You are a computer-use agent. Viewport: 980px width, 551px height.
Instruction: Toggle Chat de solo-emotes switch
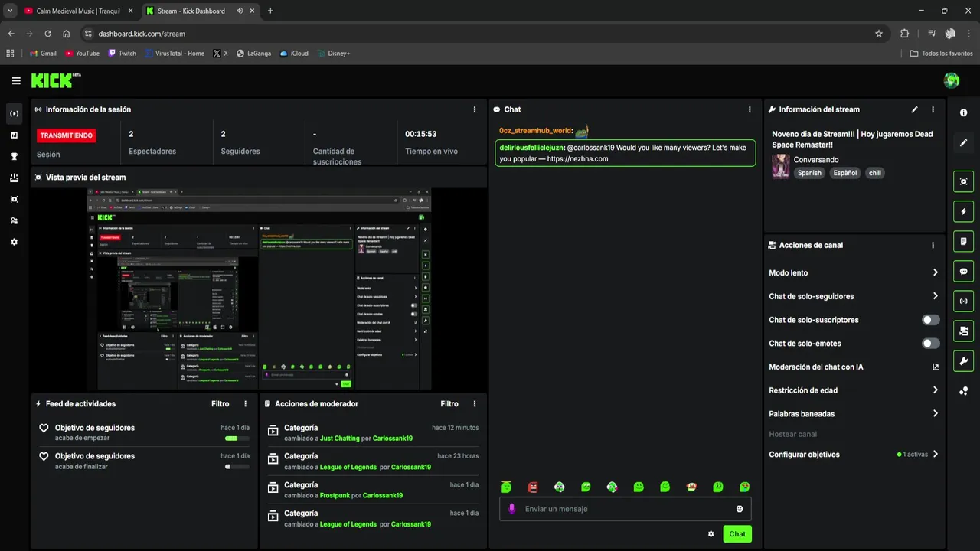(930, 344)
